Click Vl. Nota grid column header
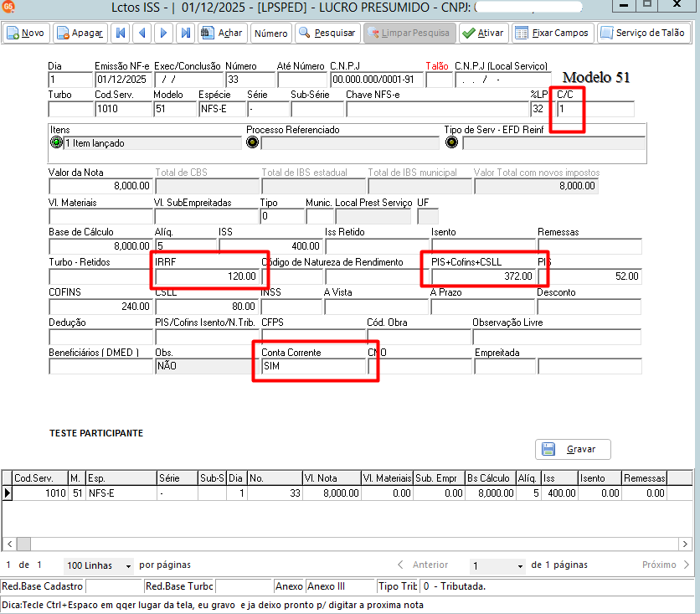 [x=332, y=478]
